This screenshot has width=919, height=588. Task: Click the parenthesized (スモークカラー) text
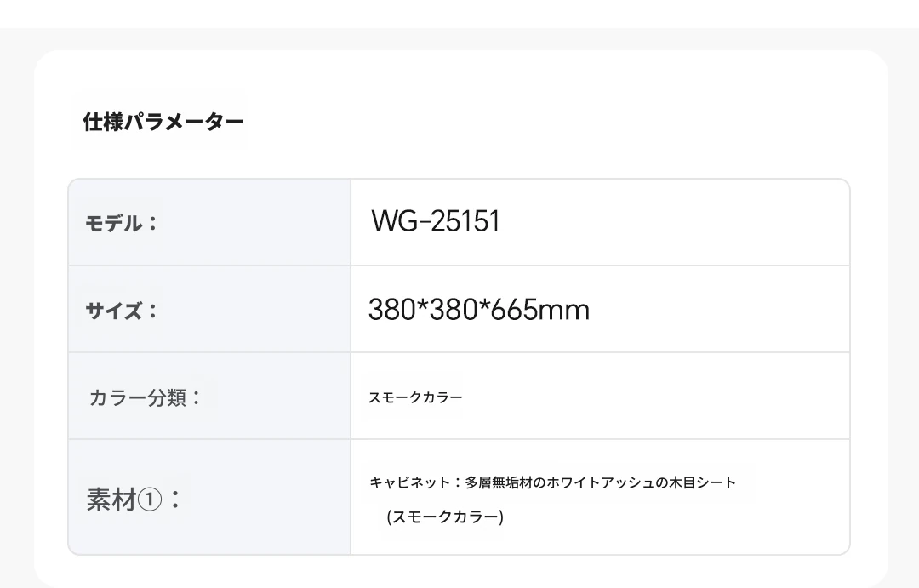[445, 517]
